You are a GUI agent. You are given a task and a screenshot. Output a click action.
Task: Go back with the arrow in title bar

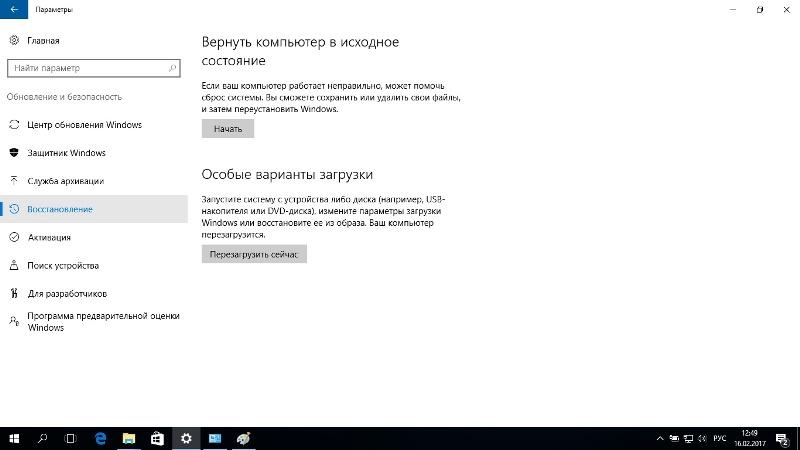tap(14, 9)
